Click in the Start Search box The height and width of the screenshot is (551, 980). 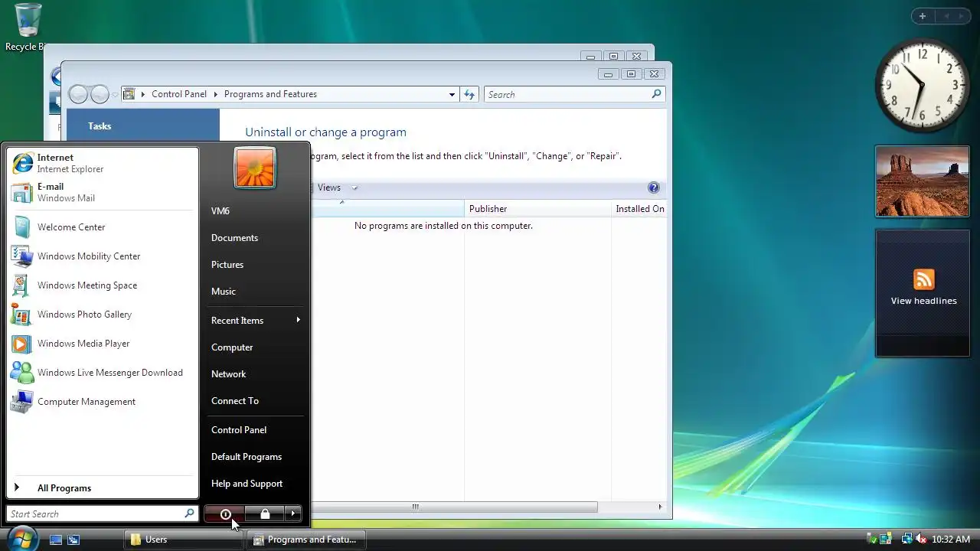(96, 514)
